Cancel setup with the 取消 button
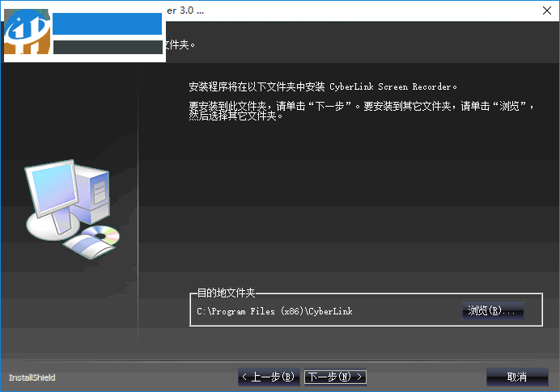Screen dimensions: 560x392 tap(517, 377)
